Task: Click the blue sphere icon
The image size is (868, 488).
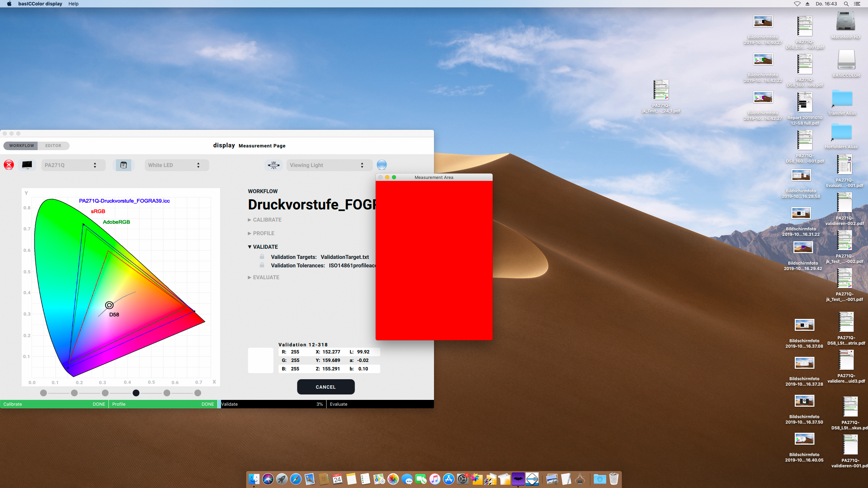Action: coord(381,165)
